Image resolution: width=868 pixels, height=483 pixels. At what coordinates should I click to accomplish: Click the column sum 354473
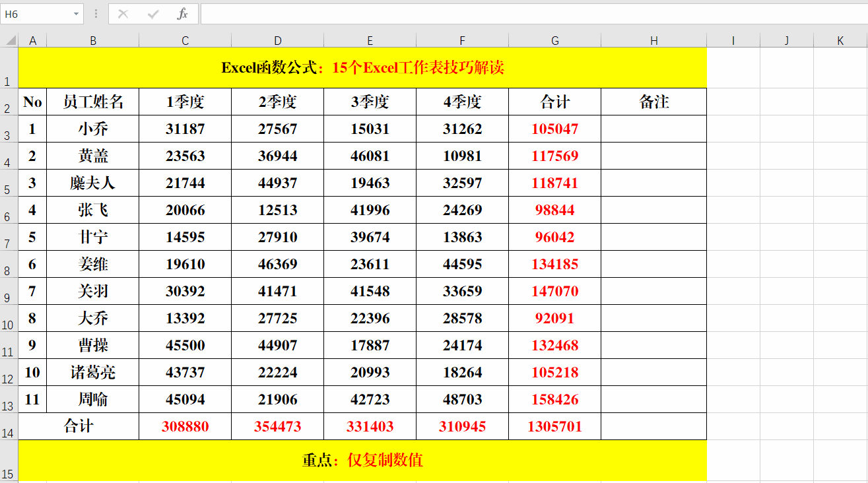pos(278,427)
